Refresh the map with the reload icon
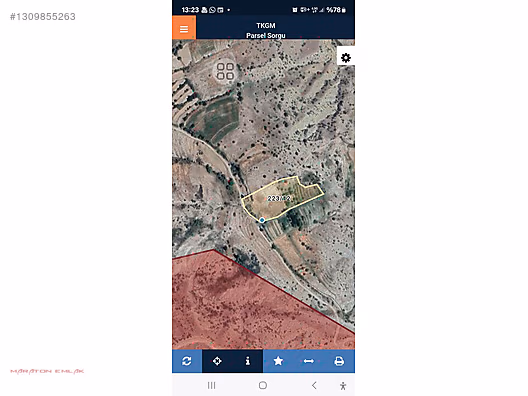The image size is (528, 396). (x=187, y=361)
